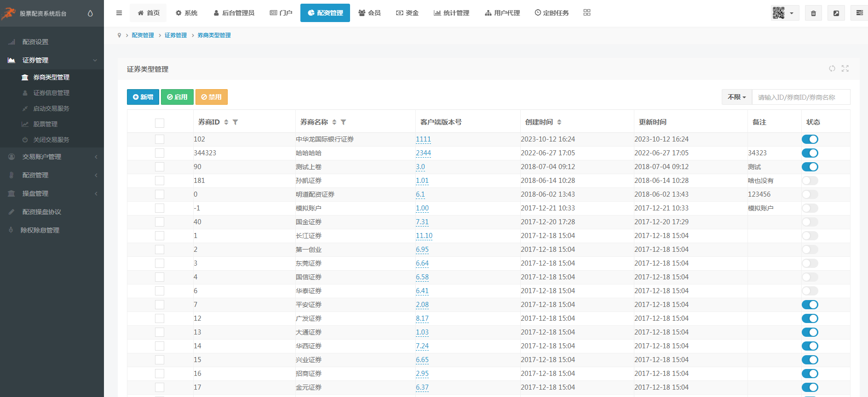Click the water drop theme icon in sidebar header
Screen dimensions: 868x397
pos(90,13)
